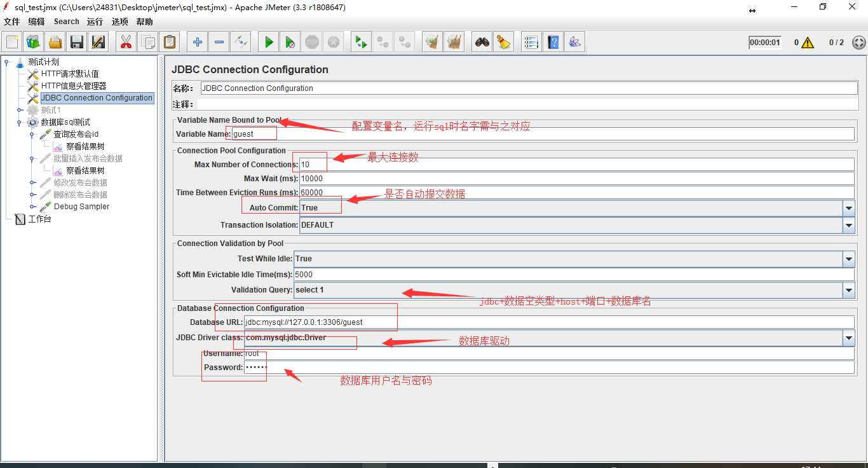
Task: Collapse the 查询发布会id node toggle
Action: click(32, 134)
